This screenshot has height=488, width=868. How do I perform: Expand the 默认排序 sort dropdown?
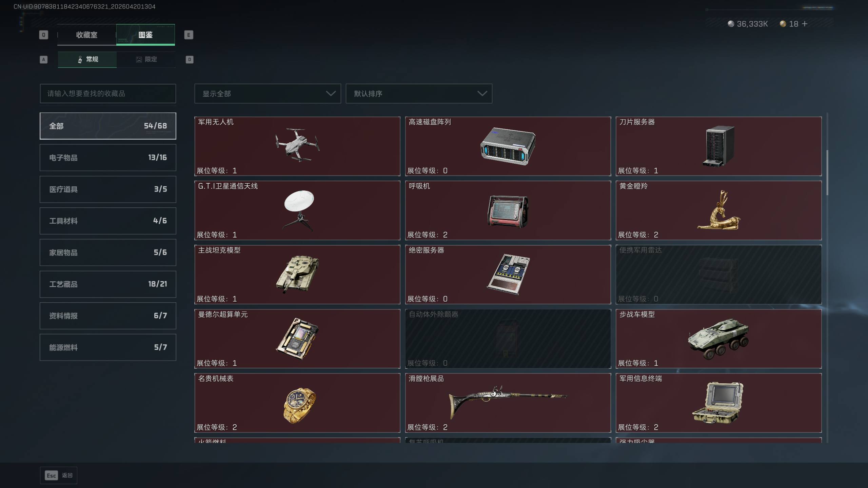419,94
